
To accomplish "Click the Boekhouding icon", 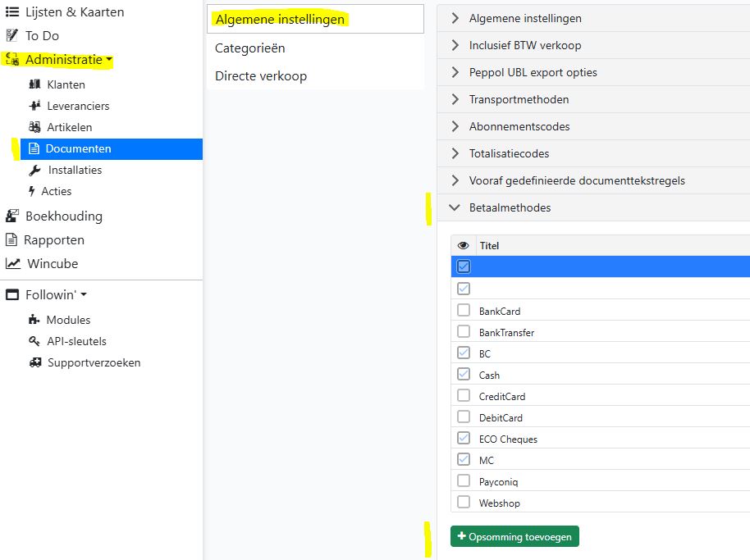I will (12, 216).
